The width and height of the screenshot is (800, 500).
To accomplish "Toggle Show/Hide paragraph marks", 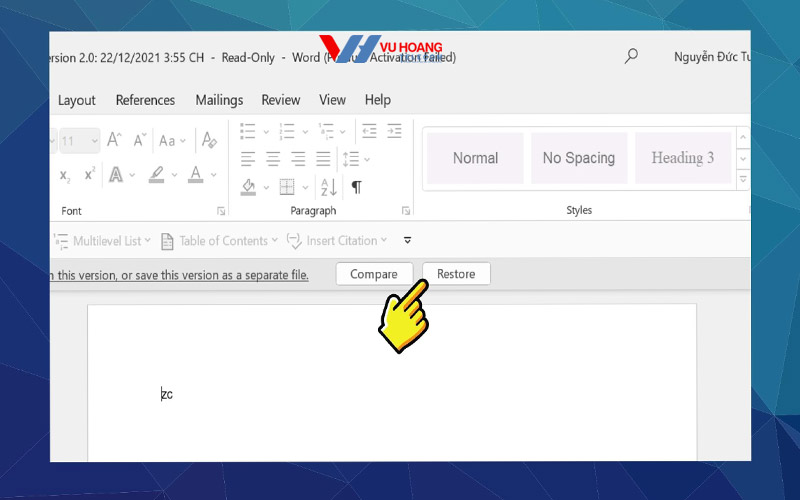I will tap(356, 187).
